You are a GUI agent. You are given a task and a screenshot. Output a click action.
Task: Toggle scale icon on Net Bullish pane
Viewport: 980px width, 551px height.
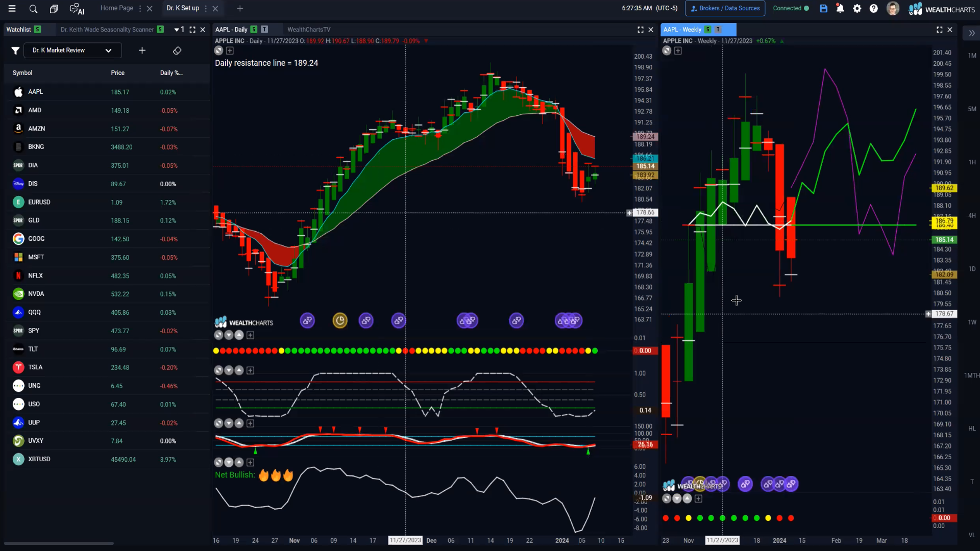pyautogui.click(x=218, y=462)
